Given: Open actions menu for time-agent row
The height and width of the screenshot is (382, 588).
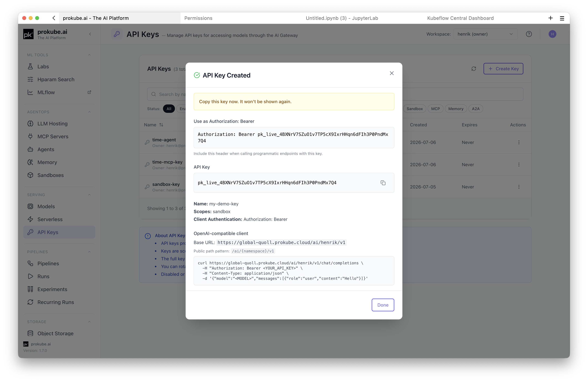Looking at the screenshot, I should 519,142.
